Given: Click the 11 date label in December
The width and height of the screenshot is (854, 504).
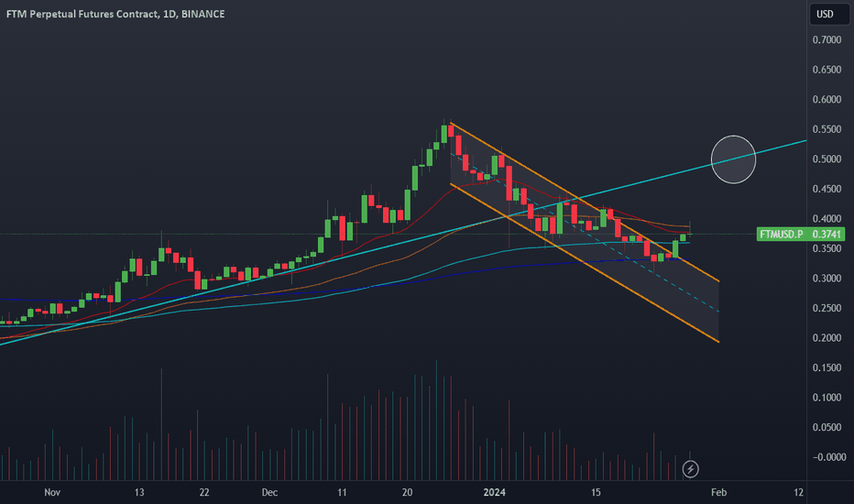Looking at the screenshot, I should click(x=342, y=493).
